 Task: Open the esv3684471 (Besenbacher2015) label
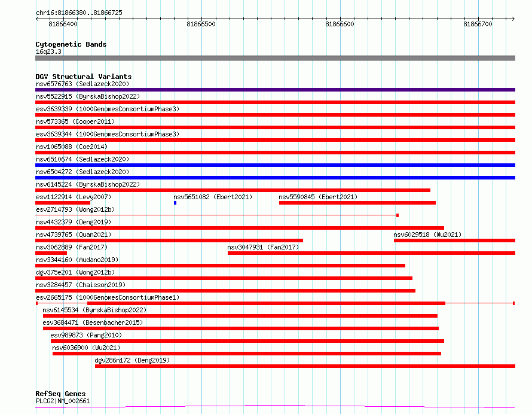93,322
